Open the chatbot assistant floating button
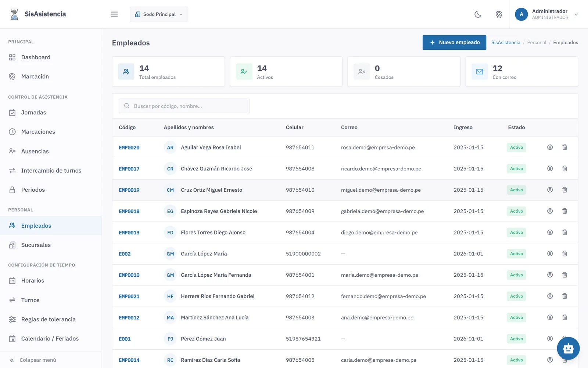The width and height of the screenshot is (588, 368). 568,348
